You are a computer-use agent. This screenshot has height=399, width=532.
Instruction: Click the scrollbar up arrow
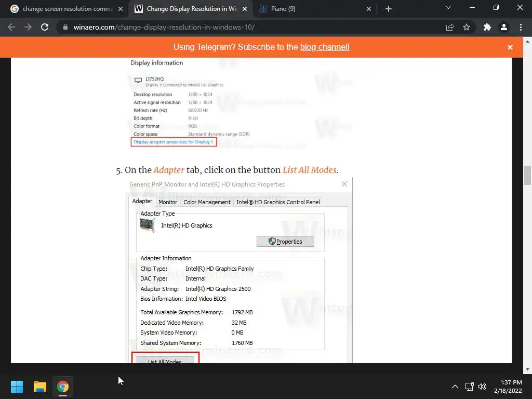(x=527, y=42)
